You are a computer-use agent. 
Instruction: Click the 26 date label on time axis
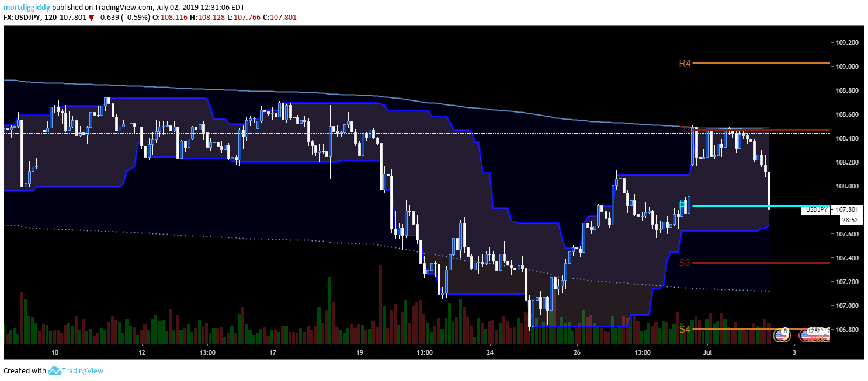[x=577, y=352]
